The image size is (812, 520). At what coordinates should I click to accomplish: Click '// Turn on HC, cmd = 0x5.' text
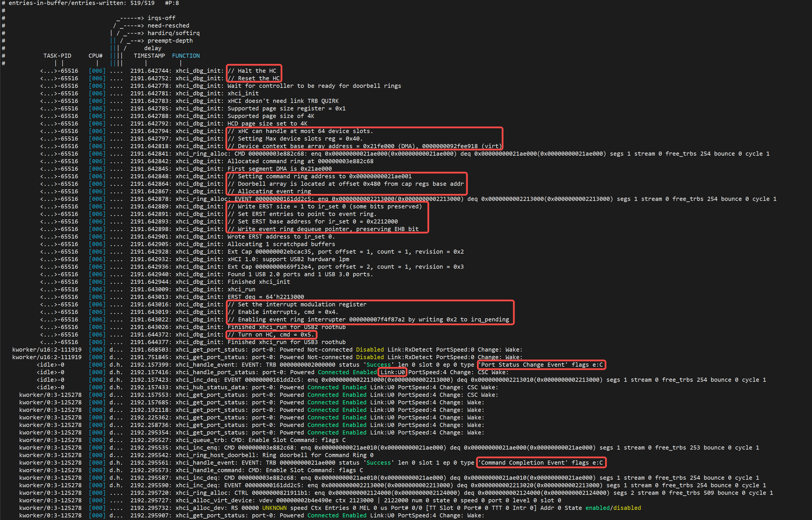click(x=270, y=334)
